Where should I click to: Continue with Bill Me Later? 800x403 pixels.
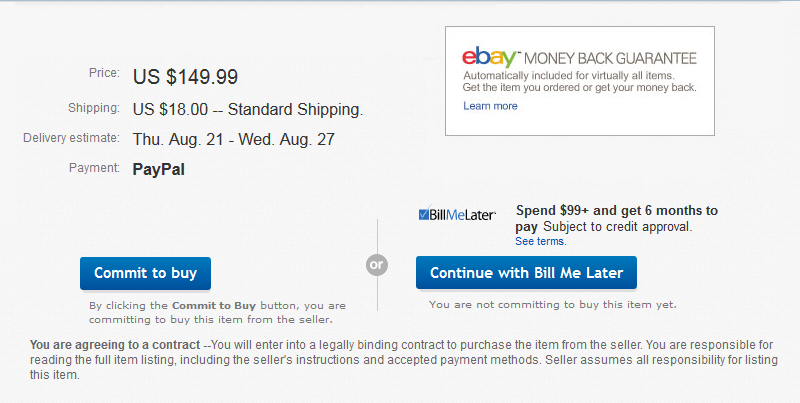[526, 272]
